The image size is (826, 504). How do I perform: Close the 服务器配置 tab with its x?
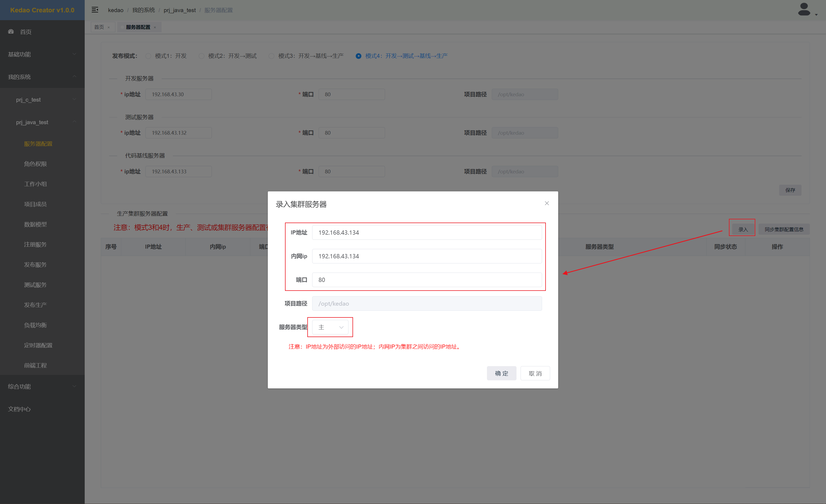(155, 27)
